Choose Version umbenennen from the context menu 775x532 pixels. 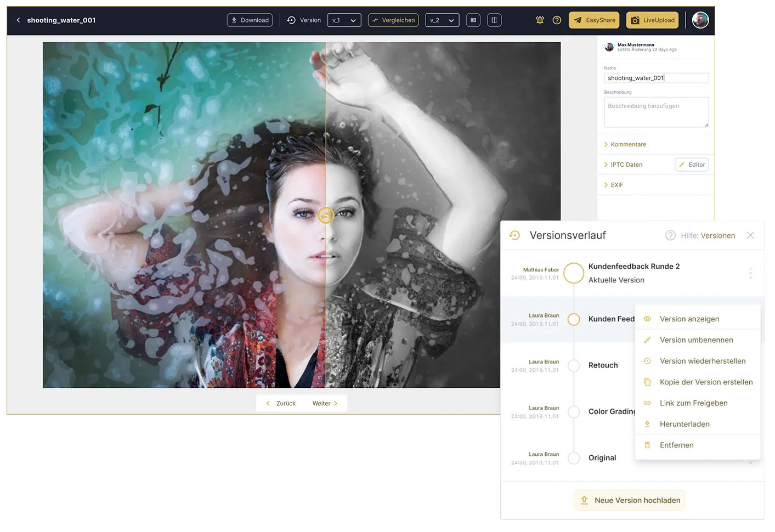[697, 339]
